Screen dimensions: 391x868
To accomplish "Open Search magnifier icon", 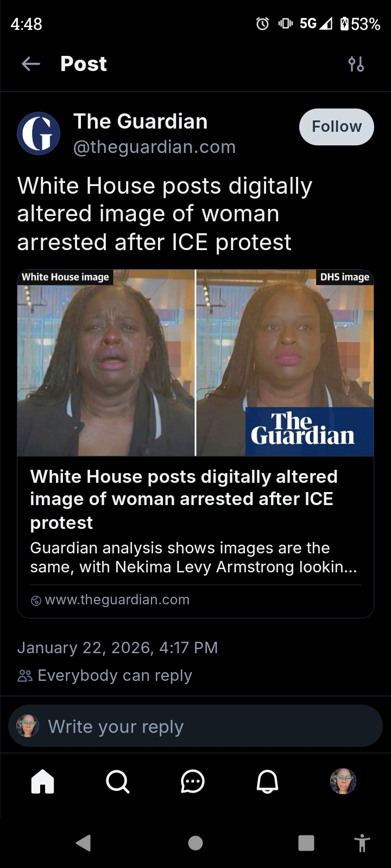I will click(117, 782).
